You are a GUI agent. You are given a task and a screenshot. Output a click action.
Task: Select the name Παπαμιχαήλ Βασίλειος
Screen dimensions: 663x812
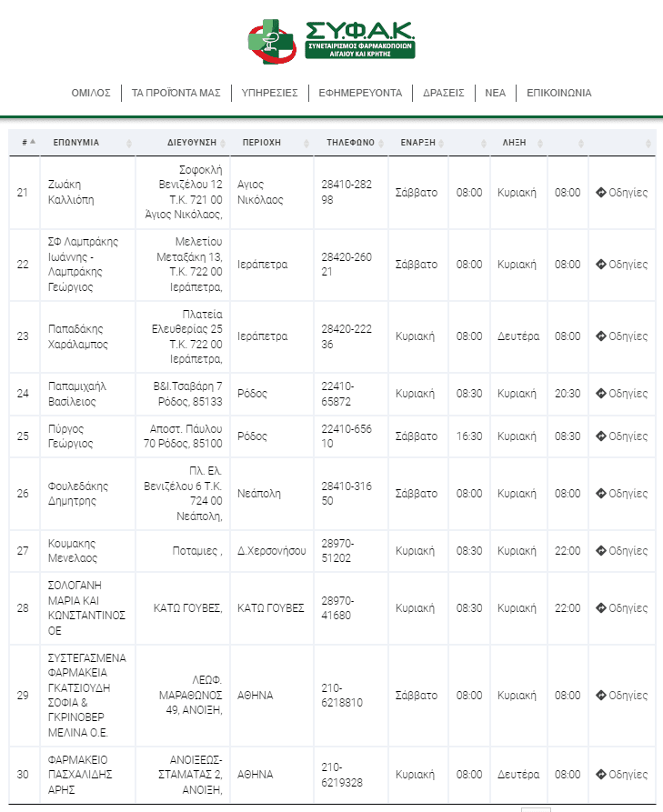pyautogui.click(x=76, y=394)
